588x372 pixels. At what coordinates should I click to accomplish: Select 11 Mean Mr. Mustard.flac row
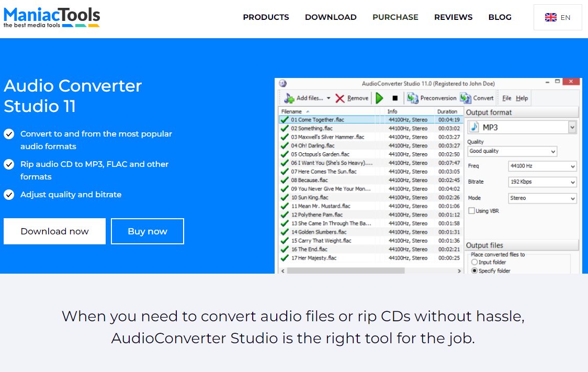point(371,206)
